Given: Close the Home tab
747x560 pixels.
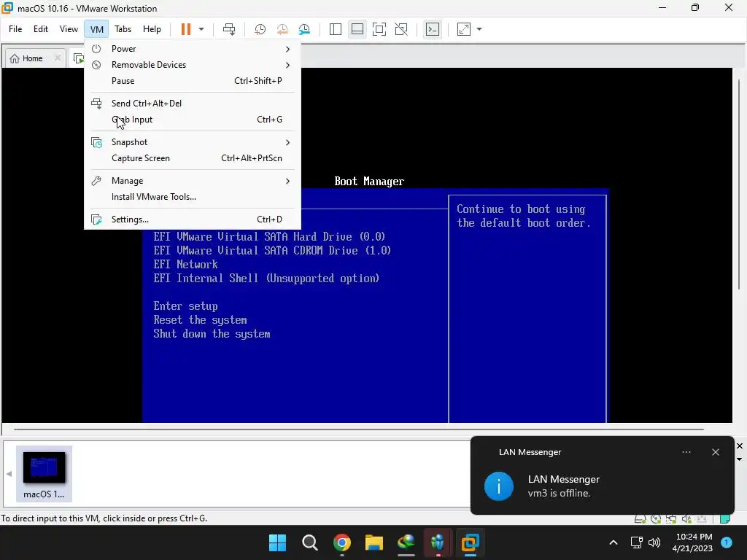Looking at the screenshot, I should pos(57,58).
